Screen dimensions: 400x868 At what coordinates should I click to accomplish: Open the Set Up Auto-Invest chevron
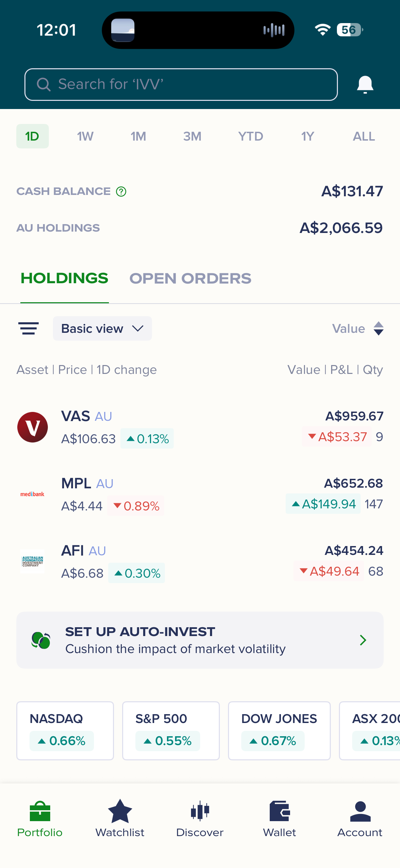363,640
